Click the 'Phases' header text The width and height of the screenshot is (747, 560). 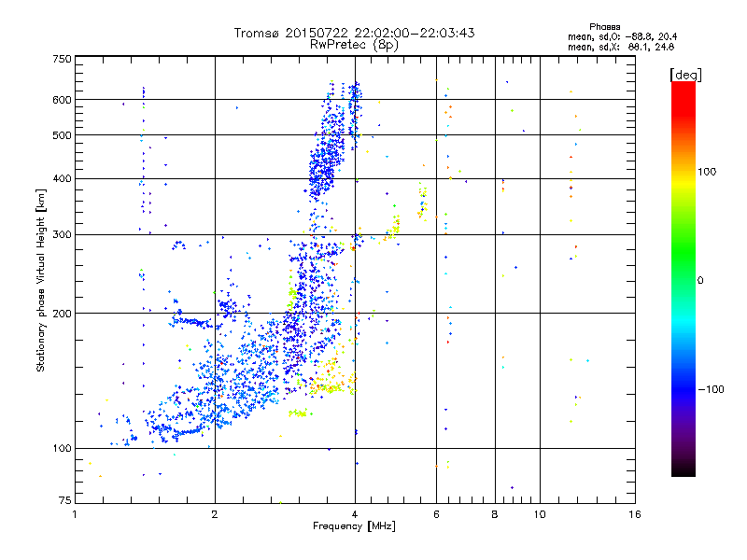[x=604, y=27]
